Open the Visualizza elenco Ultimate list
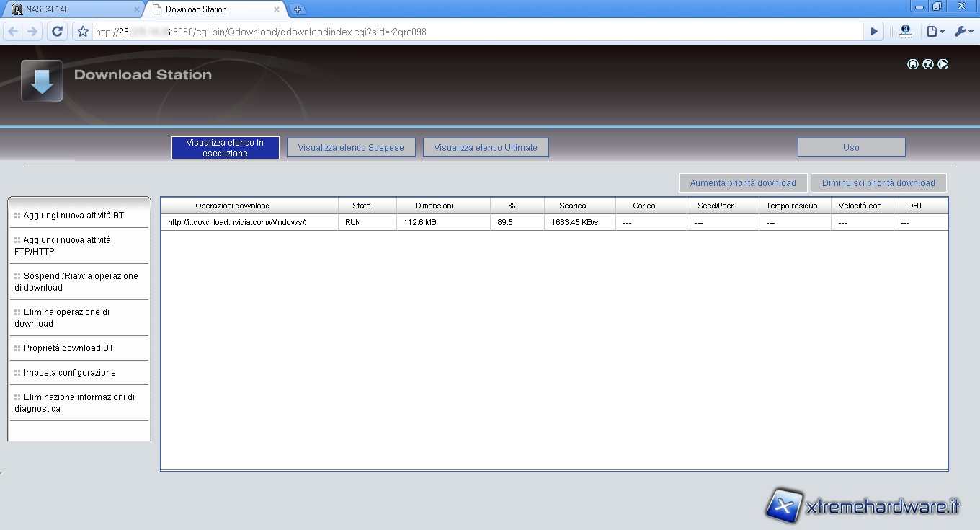 (x=486, y=148)
